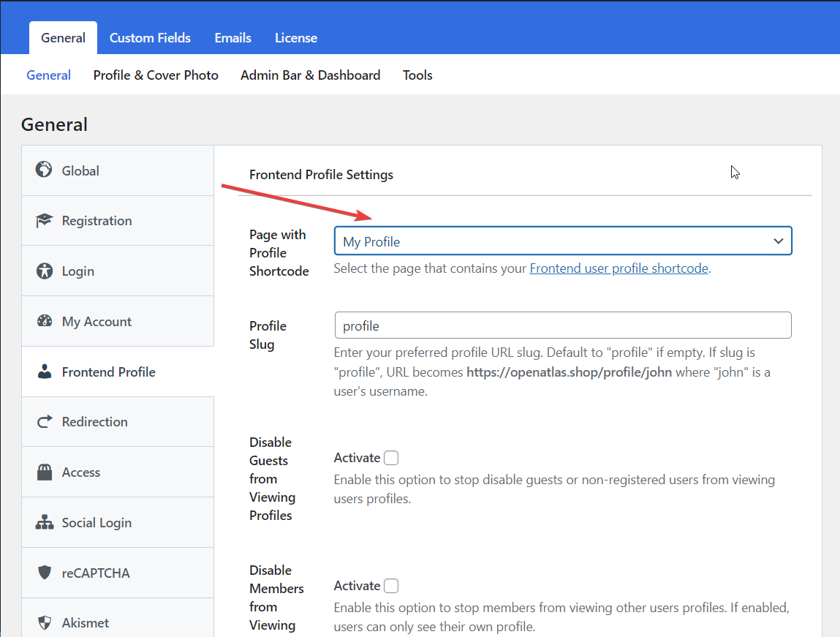The image size is (840, 637).
Task: Click the Frontend Profile Settings heading
Action: 322,175
